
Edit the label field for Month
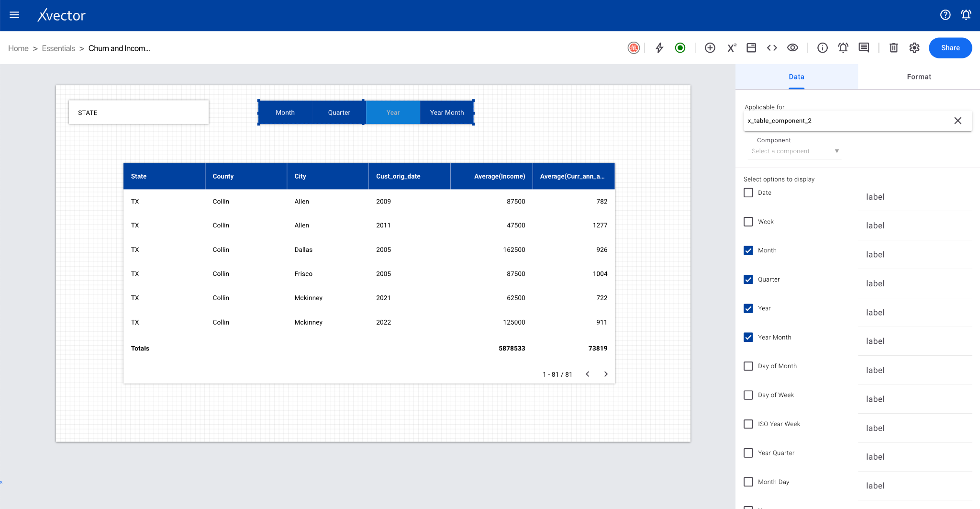[915, 255]
